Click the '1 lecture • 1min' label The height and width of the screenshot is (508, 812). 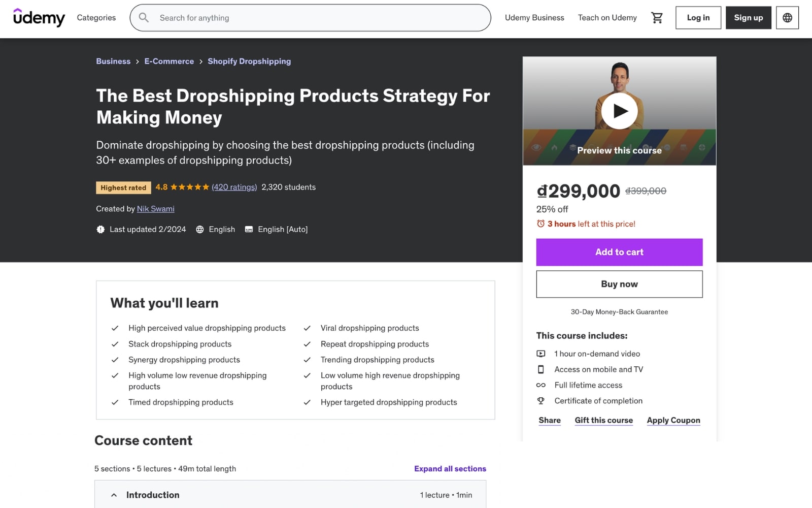[x=446, y=495]
